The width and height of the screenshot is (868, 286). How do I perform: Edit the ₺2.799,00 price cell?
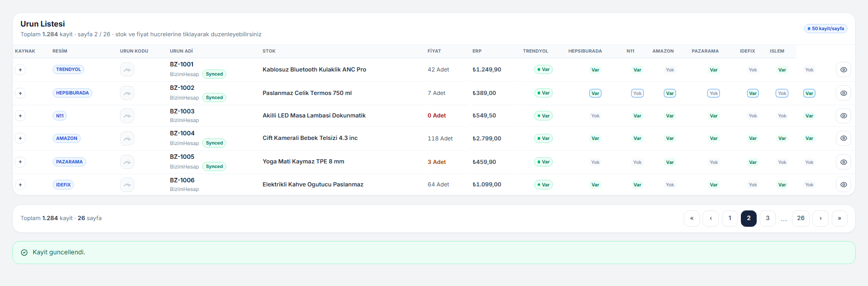[x=487, y=138]
